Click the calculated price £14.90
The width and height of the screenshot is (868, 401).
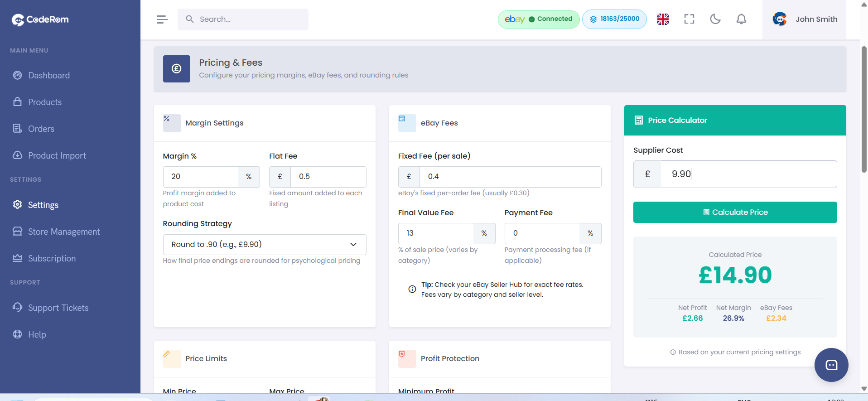[735, 275]
